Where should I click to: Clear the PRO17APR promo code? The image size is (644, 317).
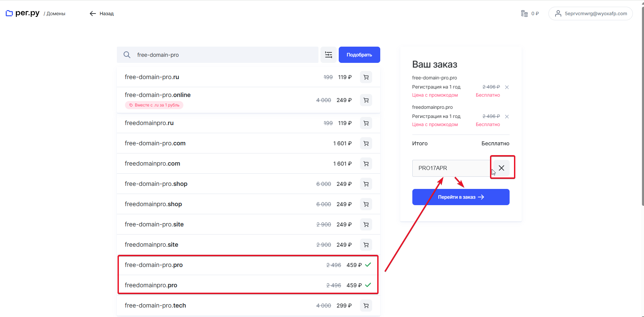501,168
